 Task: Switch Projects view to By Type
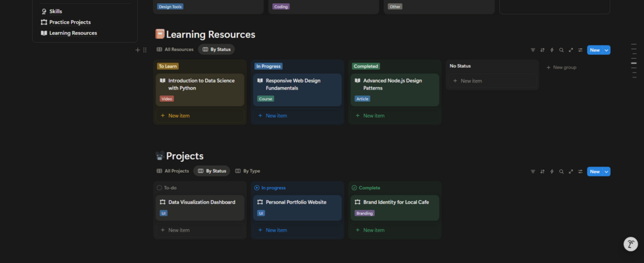[247, 171]
